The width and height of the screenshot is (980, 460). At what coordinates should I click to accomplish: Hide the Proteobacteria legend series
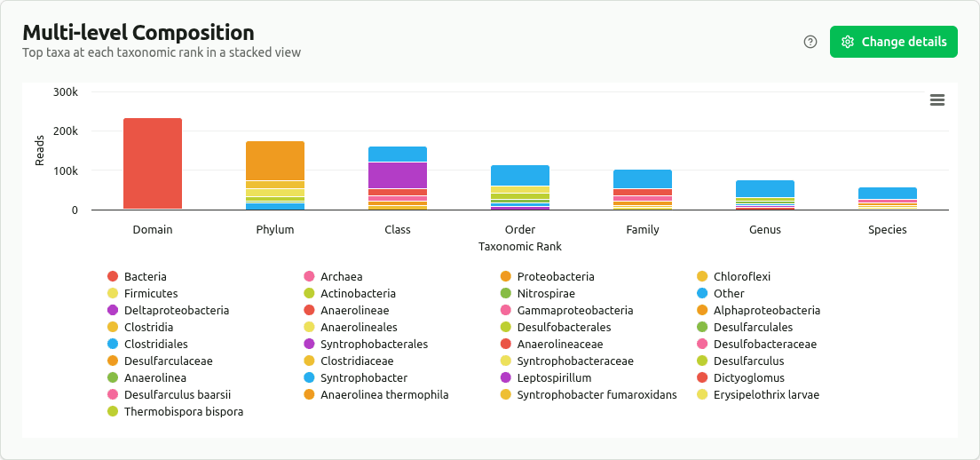(555, 277)
